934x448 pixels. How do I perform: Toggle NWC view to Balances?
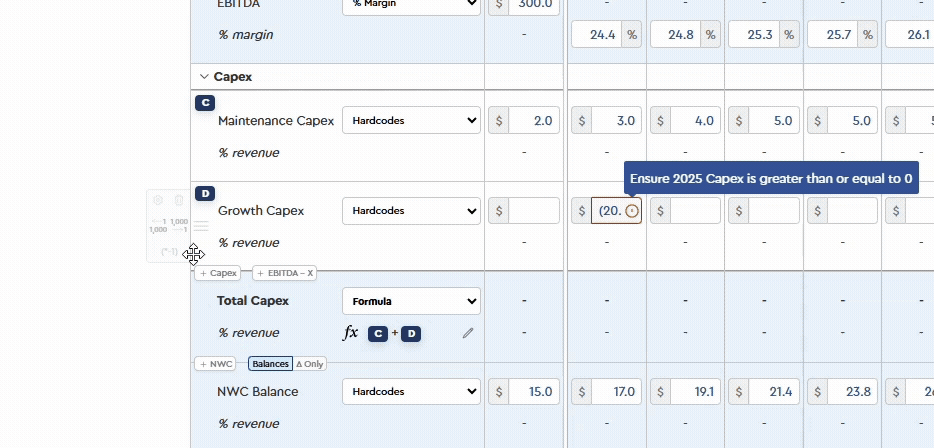270,364
